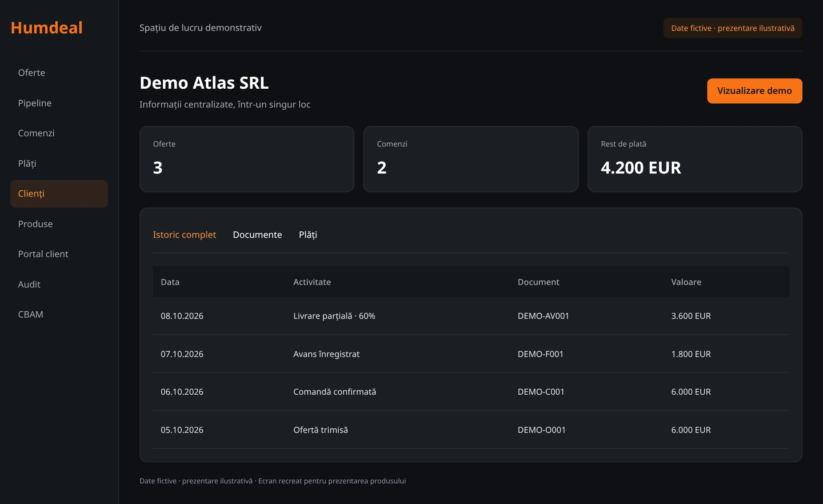Select the Avans înregistrat activity

click(x=327, y=354)
